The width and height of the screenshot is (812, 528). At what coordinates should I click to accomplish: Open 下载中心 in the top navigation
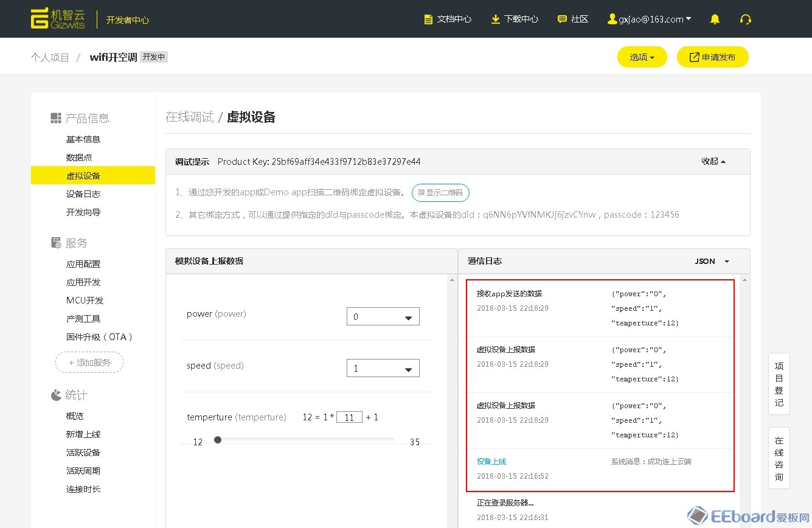click(x=515, y=19)
